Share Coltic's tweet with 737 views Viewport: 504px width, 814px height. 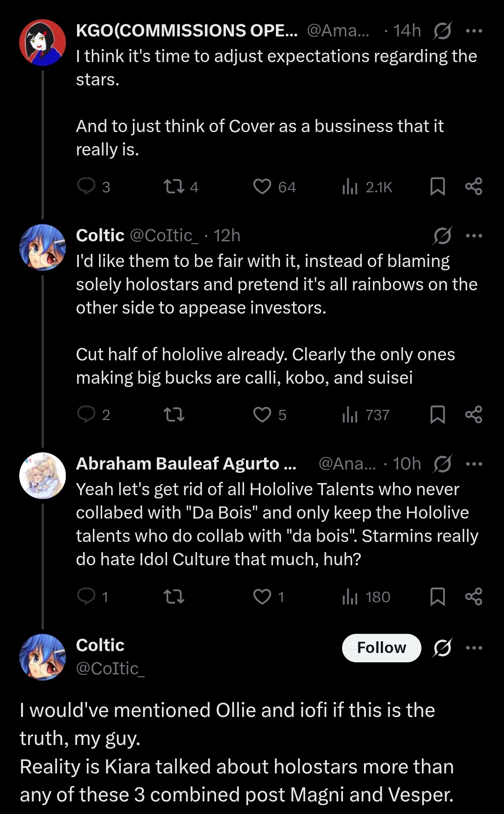pos(474,414)
